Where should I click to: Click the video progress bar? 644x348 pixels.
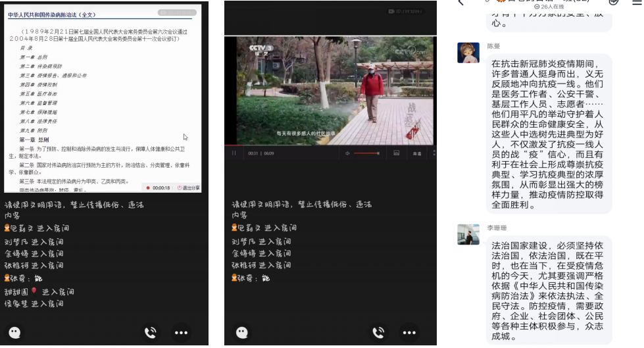tap(329, 145)
